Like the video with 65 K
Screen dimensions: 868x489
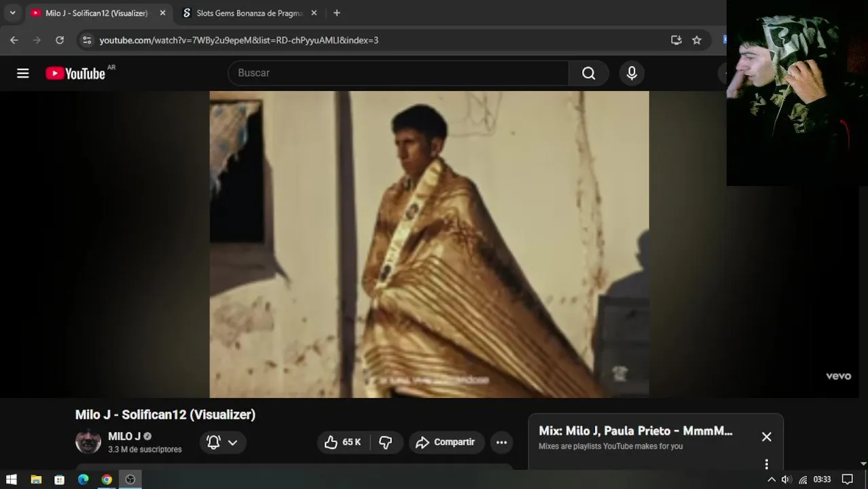pos(343,442)
